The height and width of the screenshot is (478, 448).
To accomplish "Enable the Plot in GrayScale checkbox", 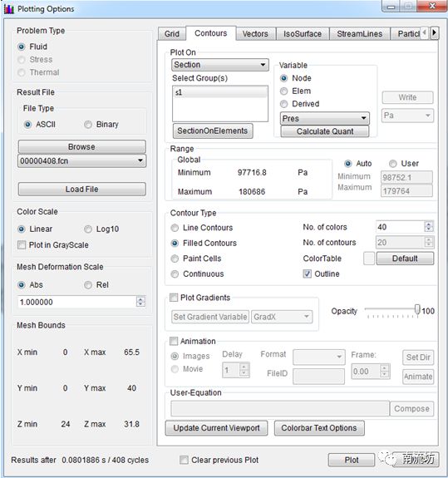I will click(22, 244).
